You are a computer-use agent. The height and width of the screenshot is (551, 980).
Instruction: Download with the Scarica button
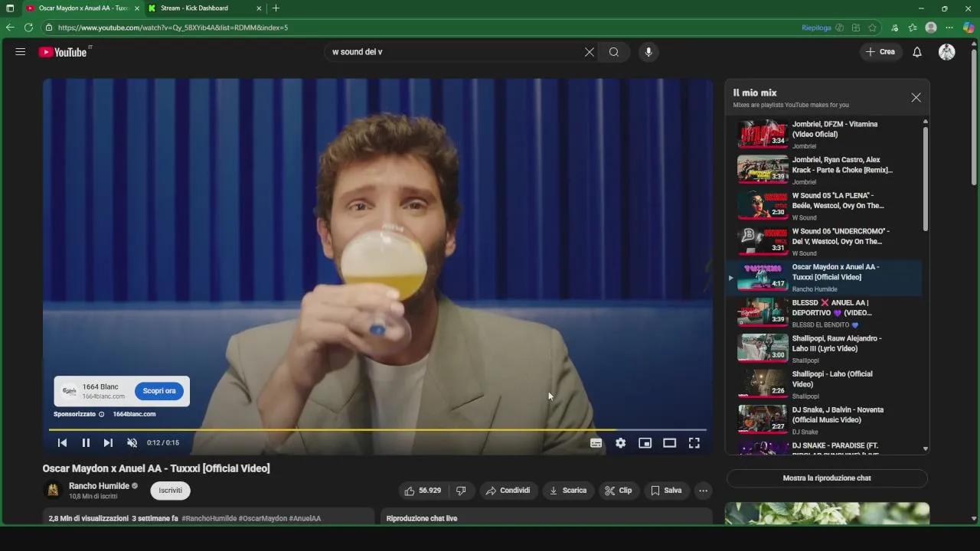pos(568,491)
